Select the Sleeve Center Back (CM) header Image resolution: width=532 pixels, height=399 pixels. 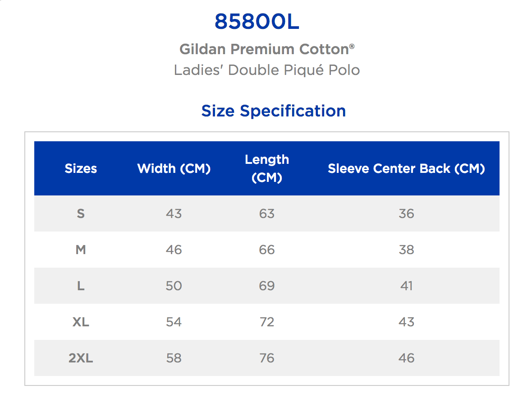point(406,168)
